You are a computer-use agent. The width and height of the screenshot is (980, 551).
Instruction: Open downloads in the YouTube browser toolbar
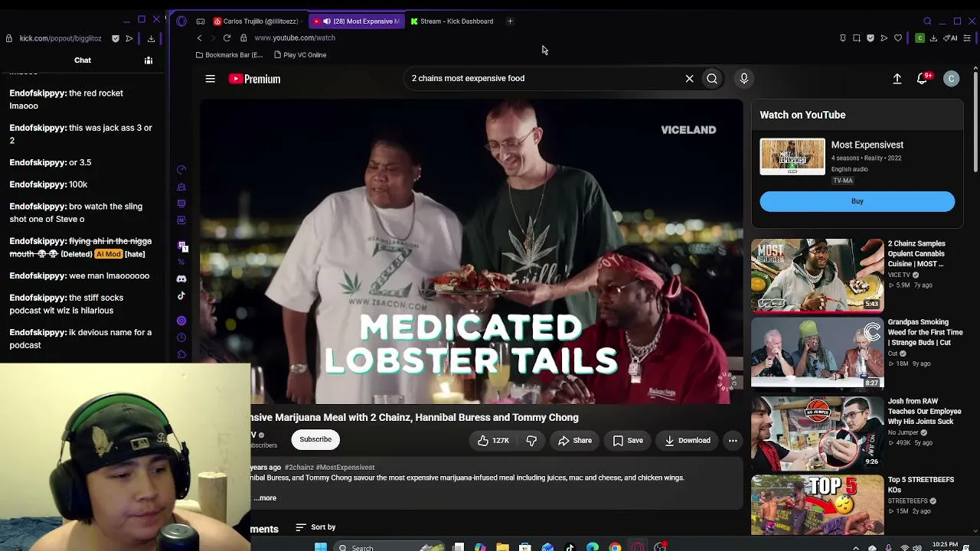point(933,38)
